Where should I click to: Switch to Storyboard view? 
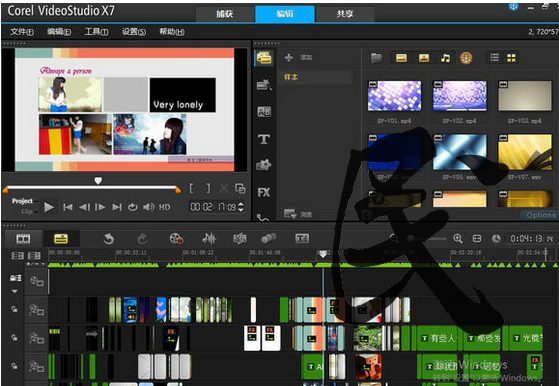(x=24, y=239)
